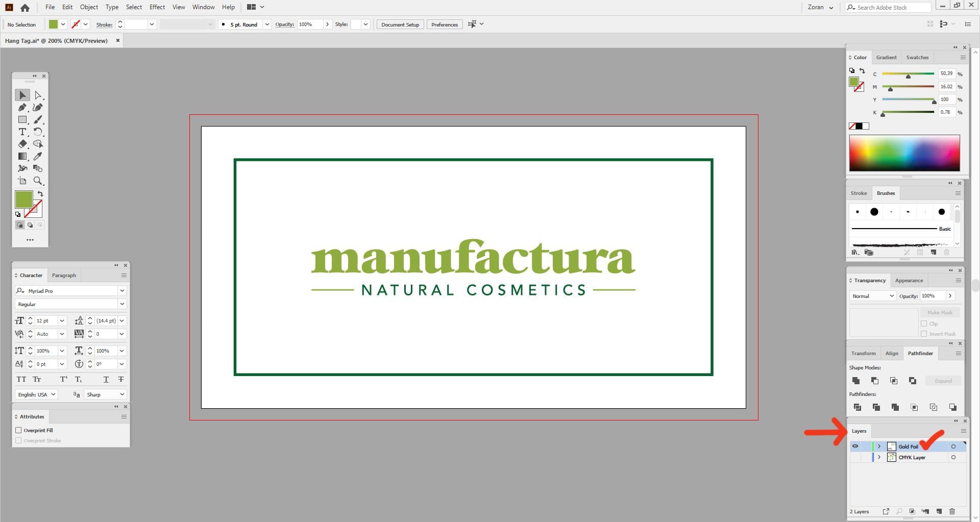Delete selected layer with trash icon
Screen dimensions: 980x522
pyautogui.click(x=952, y=511)
